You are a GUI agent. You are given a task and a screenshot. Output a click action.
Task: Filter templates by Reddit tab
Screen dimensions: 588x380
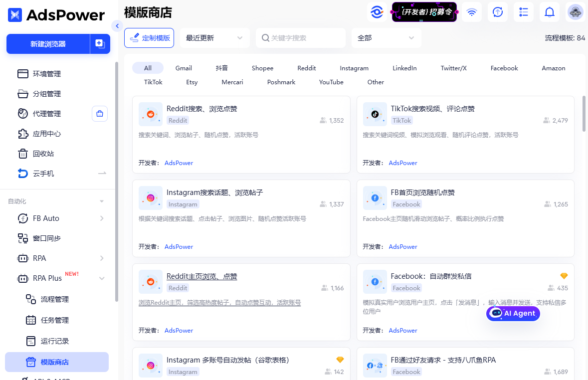coord(306,68)
